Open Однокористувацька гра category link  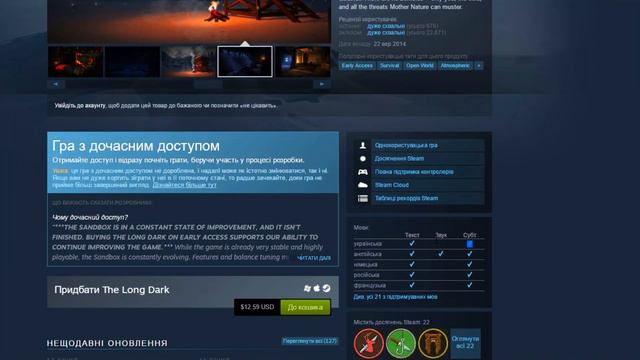click(406, 145)
